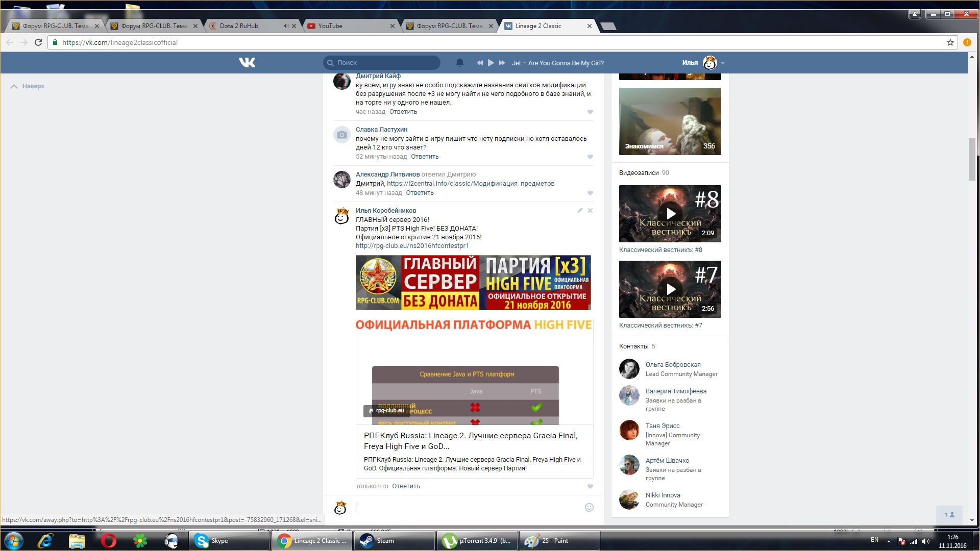
Task: Click the VK logo icon
Action: point(247,62)
